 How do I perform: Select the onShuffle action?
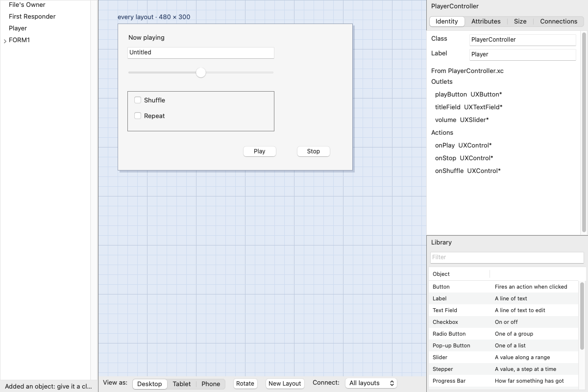[x=468, y=171]
